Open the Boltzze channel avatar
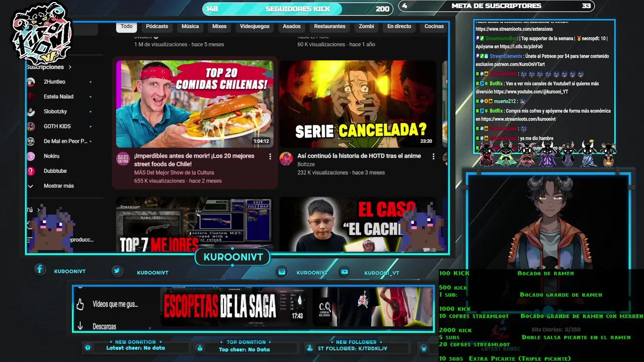Image resolution: width=644 pixels, height=362 pixels. (286, 159)
